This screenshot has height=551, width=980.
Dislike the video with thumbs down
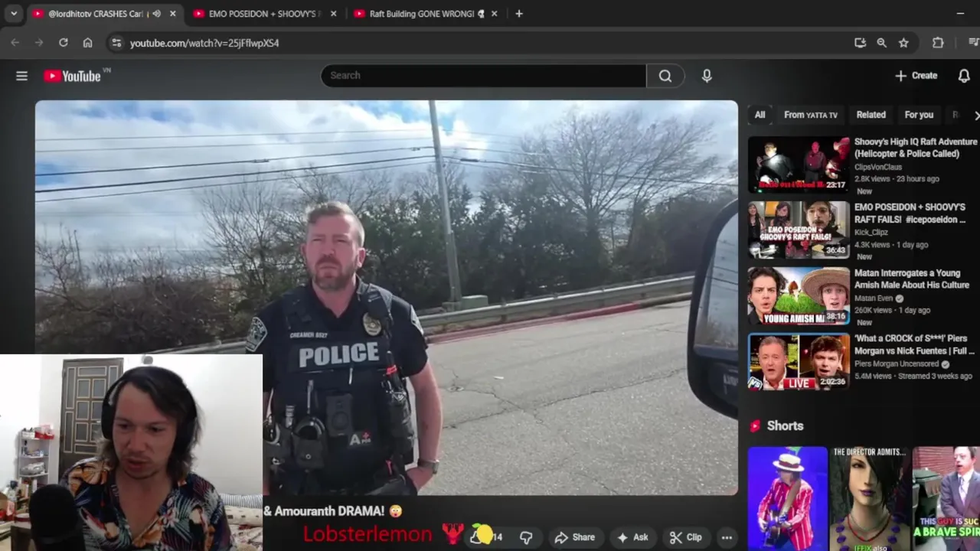pos(526,537)
